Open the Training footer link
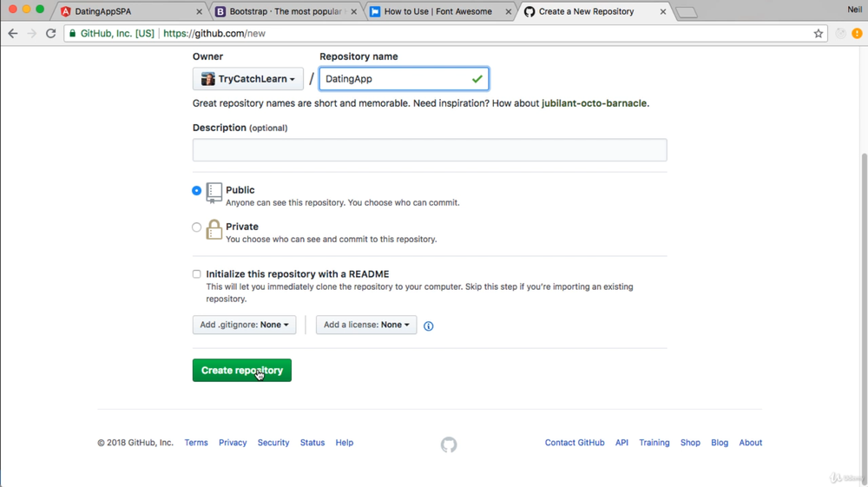 pos(654,443)
